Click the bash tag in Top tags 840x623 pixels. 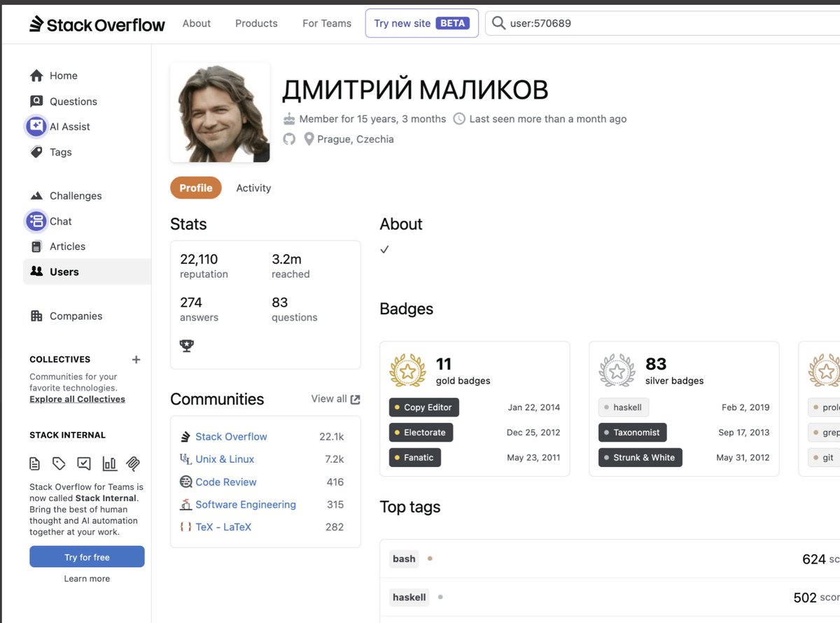404,559
